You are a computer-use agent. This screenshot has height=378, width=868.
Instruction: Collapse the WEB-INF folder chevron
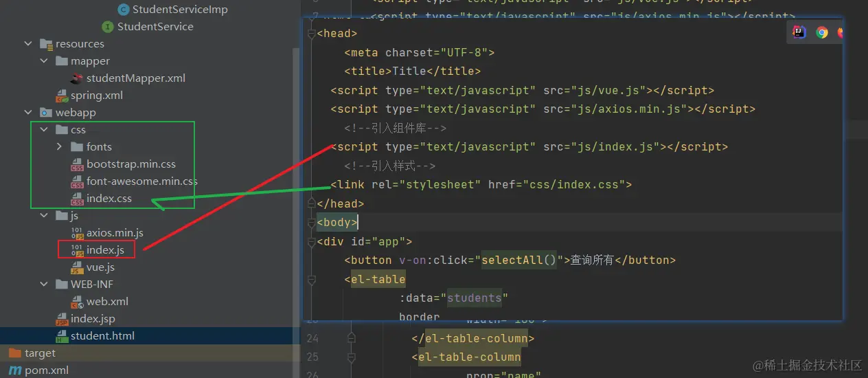(44, 285)
